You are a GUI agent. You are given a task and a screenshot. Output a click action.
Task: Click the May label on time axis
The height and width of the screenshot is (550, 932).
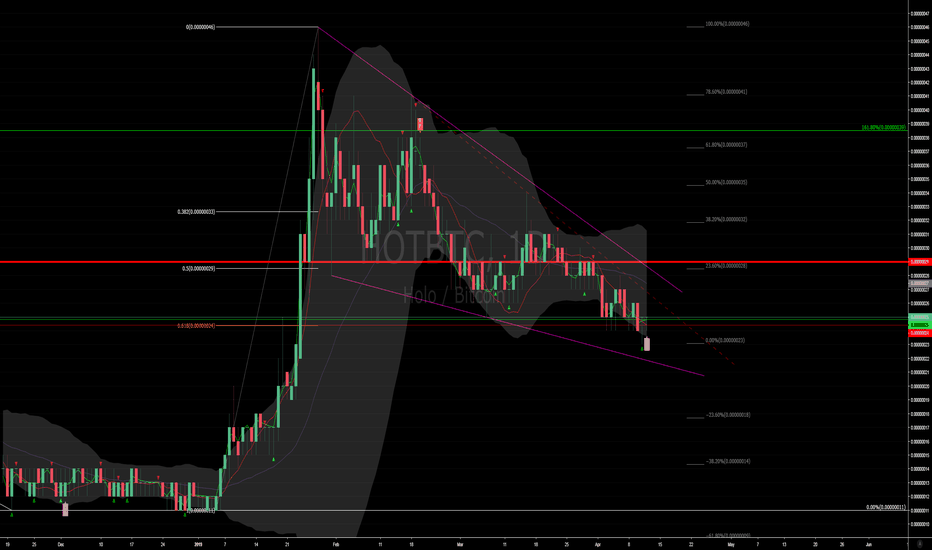point(731,544)
